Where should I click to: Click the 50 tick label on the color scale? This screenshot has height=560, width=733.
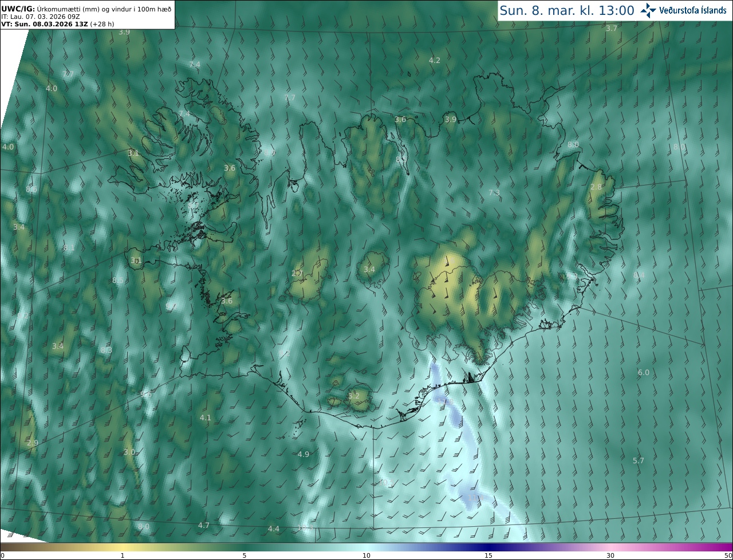tap(728, 556)
